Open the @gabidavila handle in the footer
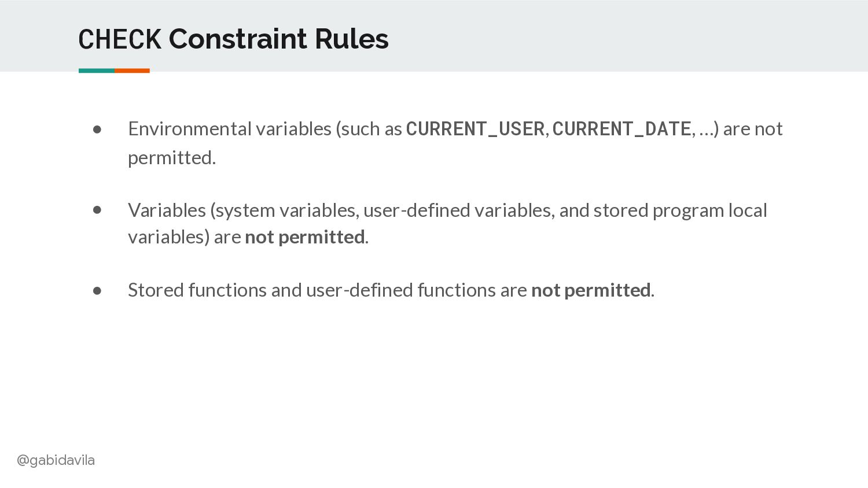 (56, 460)
